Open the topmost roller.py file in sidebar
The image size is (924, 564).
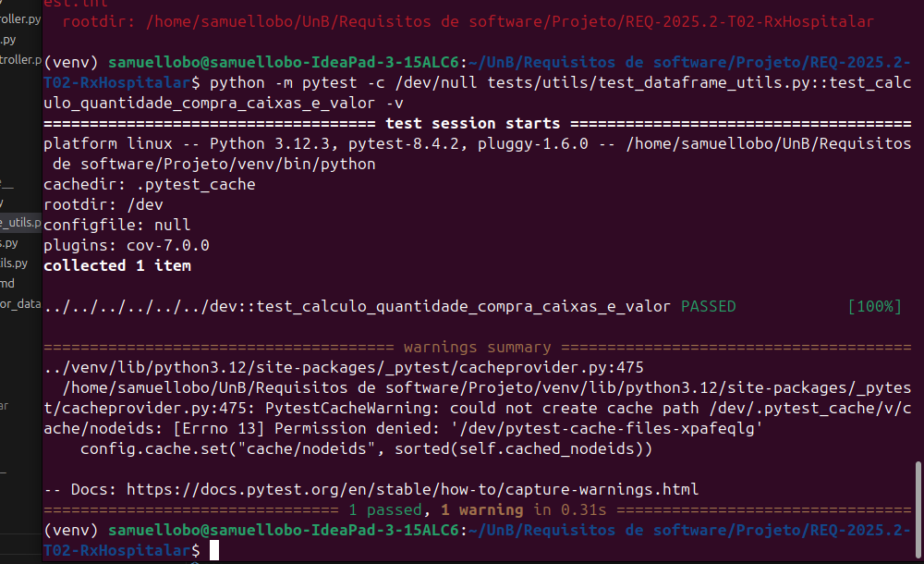(x=20, y=18)
